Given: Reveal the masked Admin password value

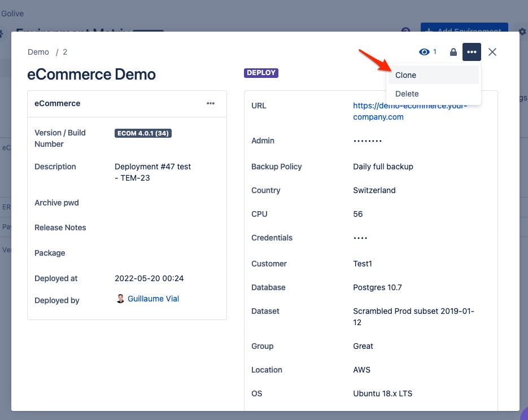Looking at the screenshot, I should pyautogui.click(x=368, y=141).
